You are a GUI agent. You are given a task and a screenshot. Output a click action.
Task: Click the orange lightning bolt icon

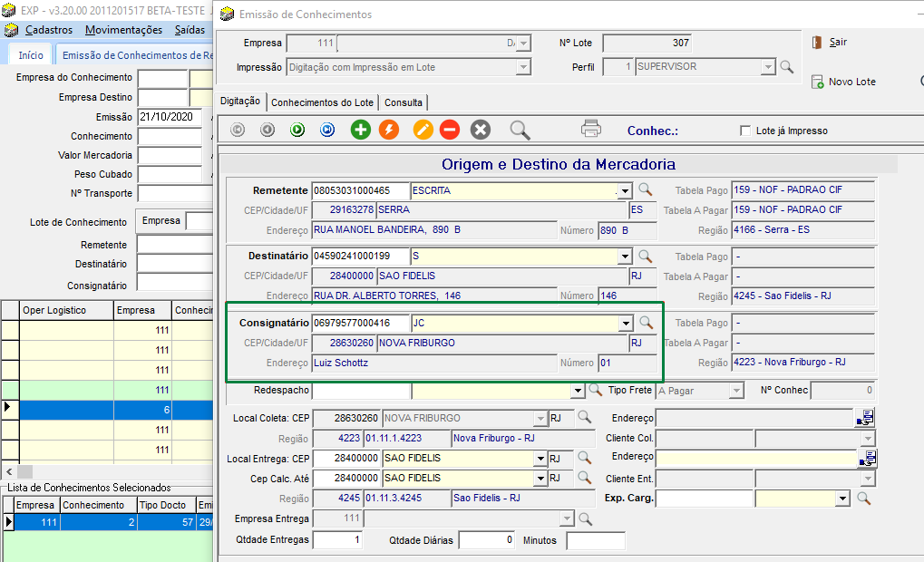coord(389,130)
